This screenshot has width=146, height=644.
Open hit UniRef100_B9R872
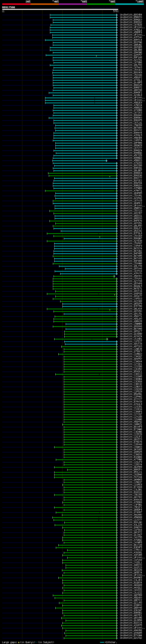click(x=131, y=88)
